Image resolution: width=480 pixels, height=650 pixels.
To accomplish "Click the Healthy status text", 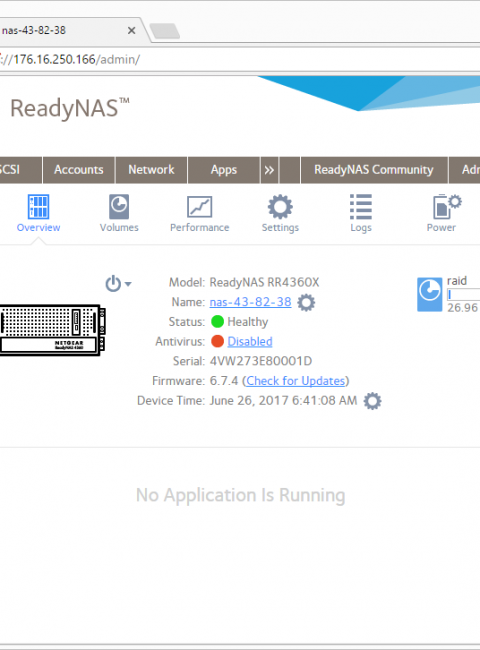I will click(x=248, y=322).
